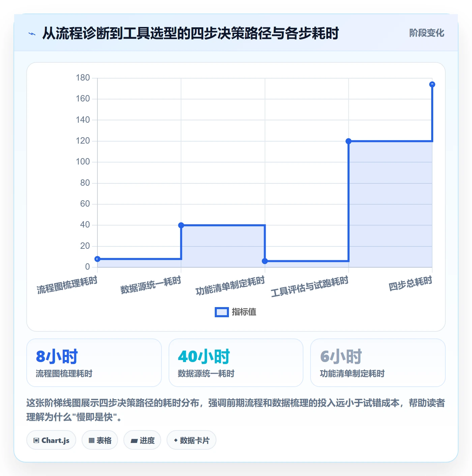This screenshot has width=472, height=476.
Task: Click the bar icon in 进度 tag
Action: click(x=134, y=441)
